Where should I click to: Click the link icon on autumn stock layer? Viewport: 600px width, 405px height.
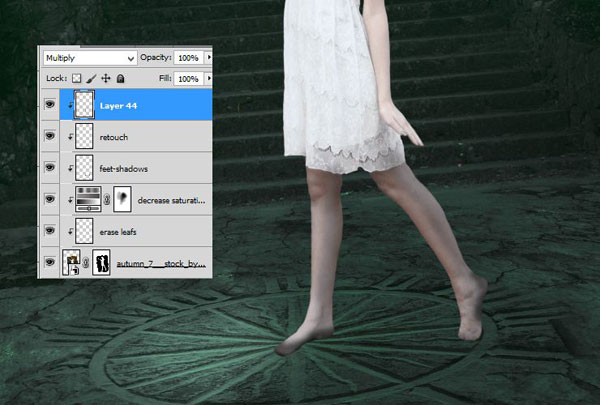point(86,263)
